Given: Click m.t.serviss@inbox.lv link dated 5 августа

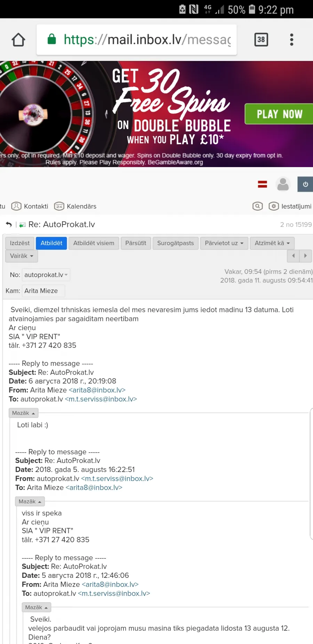Looking at the screenshot, I should click(114, 594).
